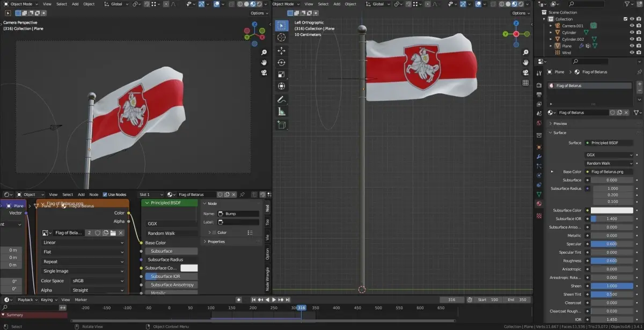Screen dimensions: 644x330
Task: Select Flag of Belarus material slot
Action: (590, 86)
